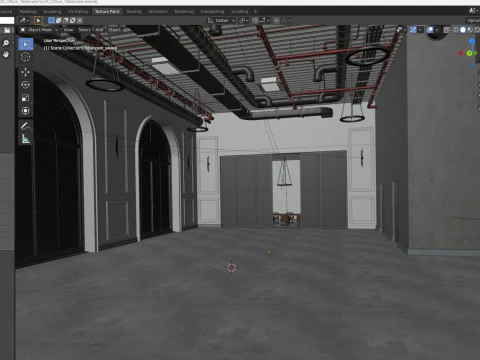Select the Scale tool
480x360 pixels.
25,98
